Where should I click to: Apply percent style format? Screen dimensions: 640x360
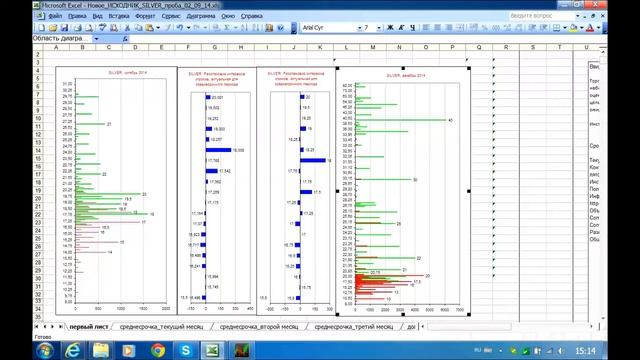(484, 27)
